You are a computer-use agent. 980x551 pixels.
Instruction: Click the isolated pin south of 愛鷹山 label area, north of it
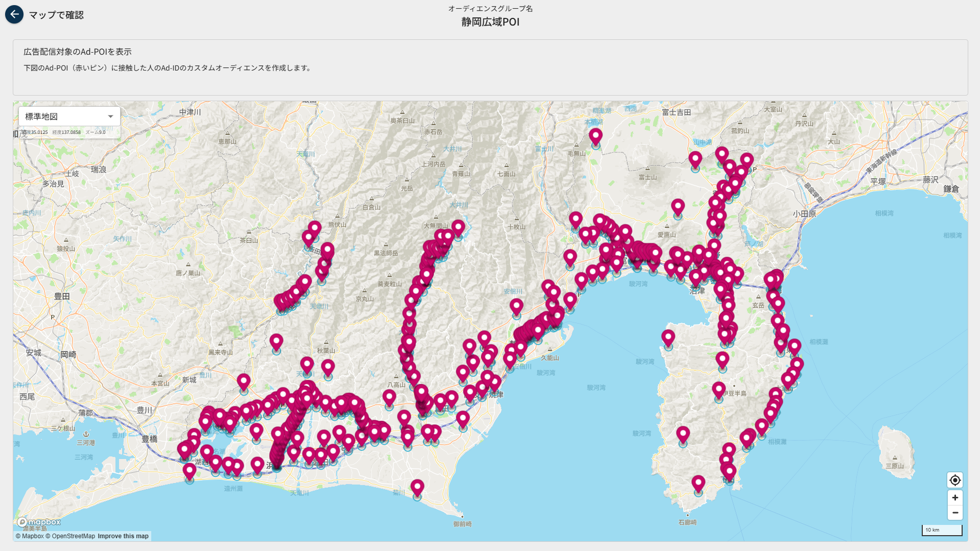[678, 207]
